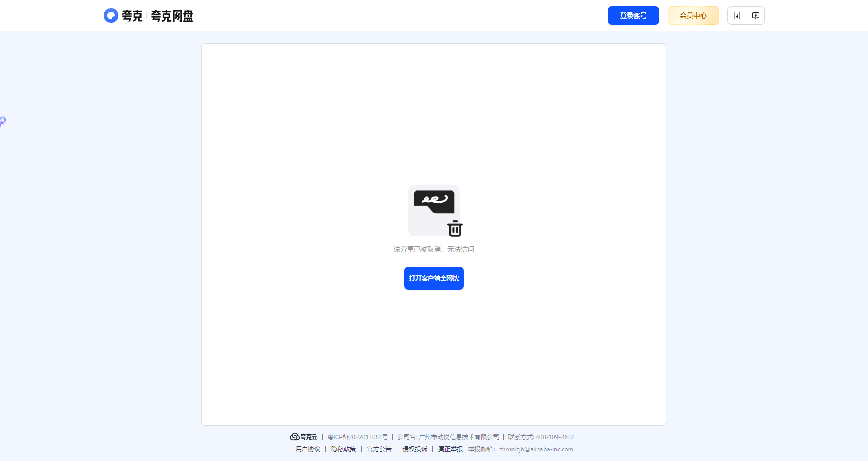
Task: Click the 夸克网盘 title text in header
Action: tap(172, 16)
